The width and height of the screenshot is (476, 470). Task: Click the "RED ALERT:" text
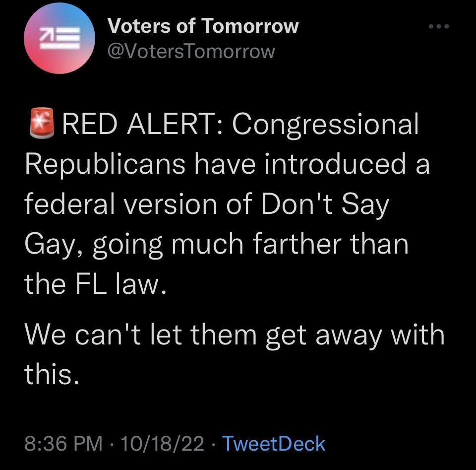click(x=142, y=125)
